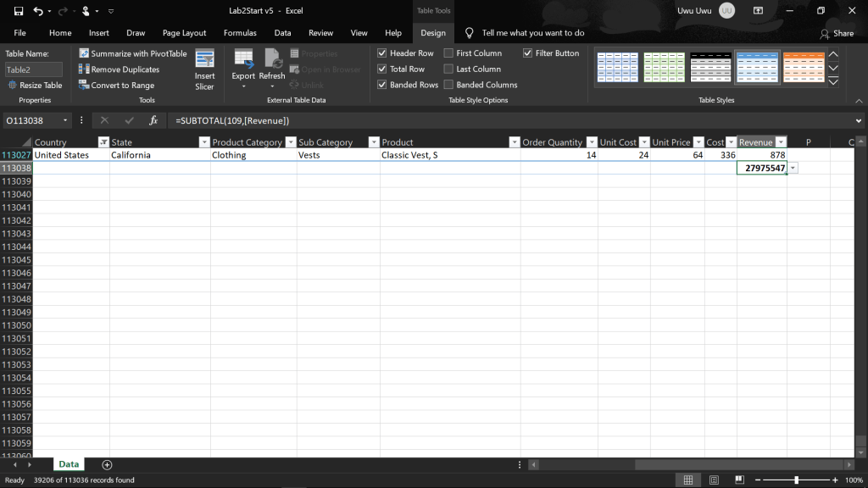The width and height of the screenshot is (868, 488).
Task: Toggle the Total Row checkbox
Action: pyautogui.click(x=382, y=69)
